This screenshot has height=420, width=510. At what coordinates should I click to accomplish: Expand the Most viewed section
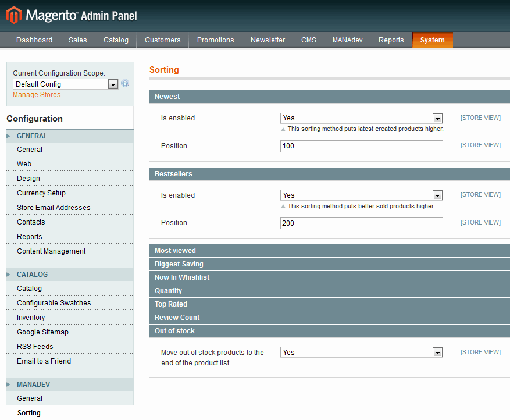(x=329, y=251)
